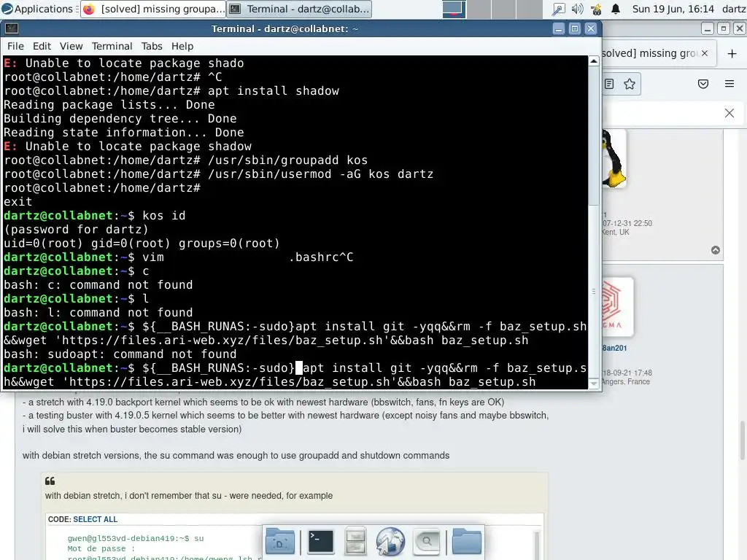Screen dimensions: 747x560
Task: Open the Terminal menu in the menu bar
Action: [112, 46]
